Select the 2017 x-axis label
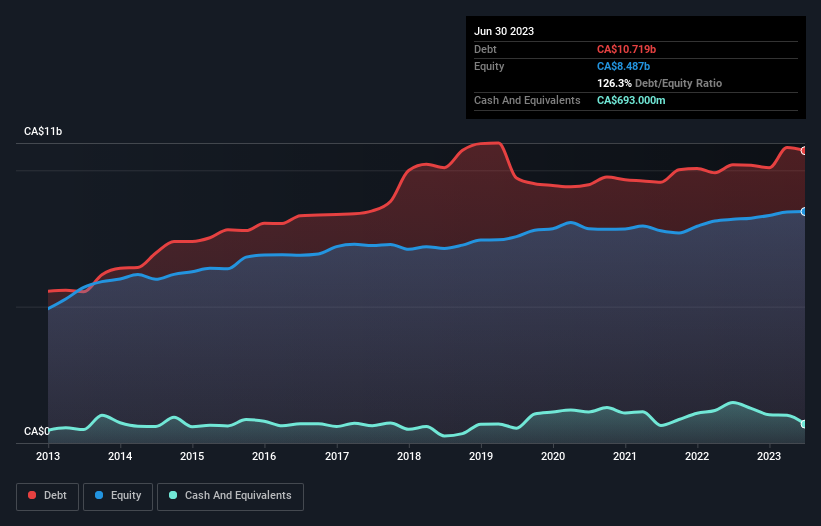Image resolution: width=821 pixels, height=526 pixels. point(337,456)
